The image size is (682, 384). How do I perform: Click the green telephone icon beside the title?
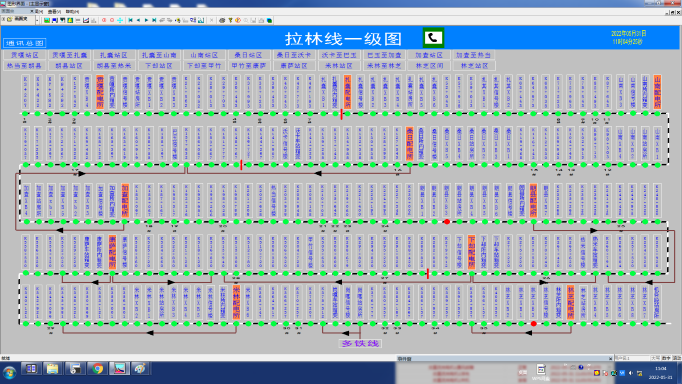coord(433,38)
